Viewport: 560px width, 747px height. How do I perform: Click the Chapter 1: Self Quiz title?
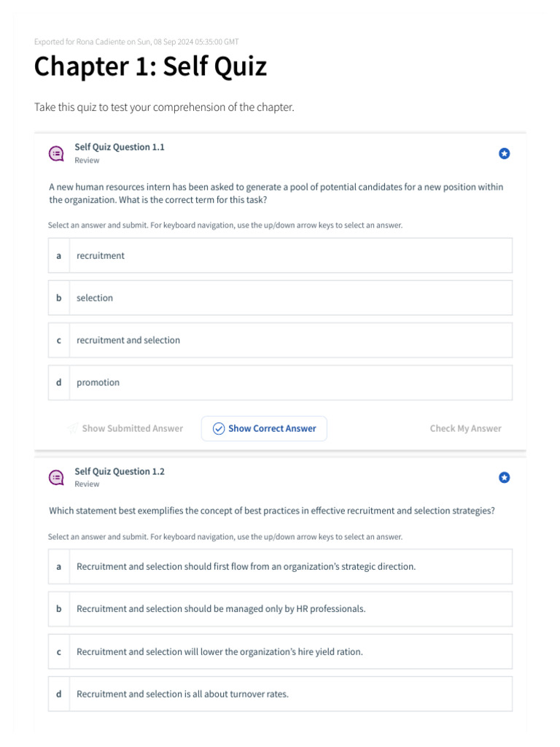150,67
